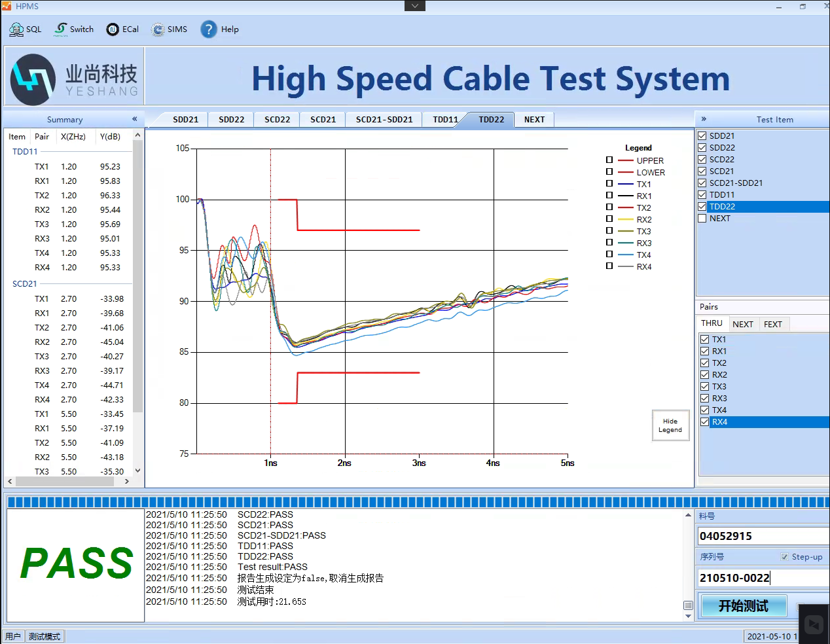Toggle TX1 trace legend checkbox

point(609,183)
